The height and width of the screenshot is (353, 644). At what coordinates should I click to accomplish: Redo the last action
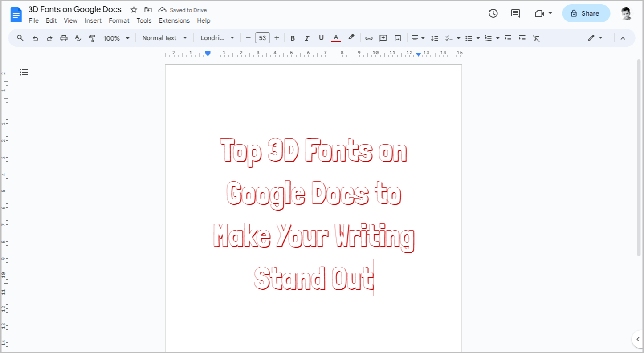pos(49,38)
